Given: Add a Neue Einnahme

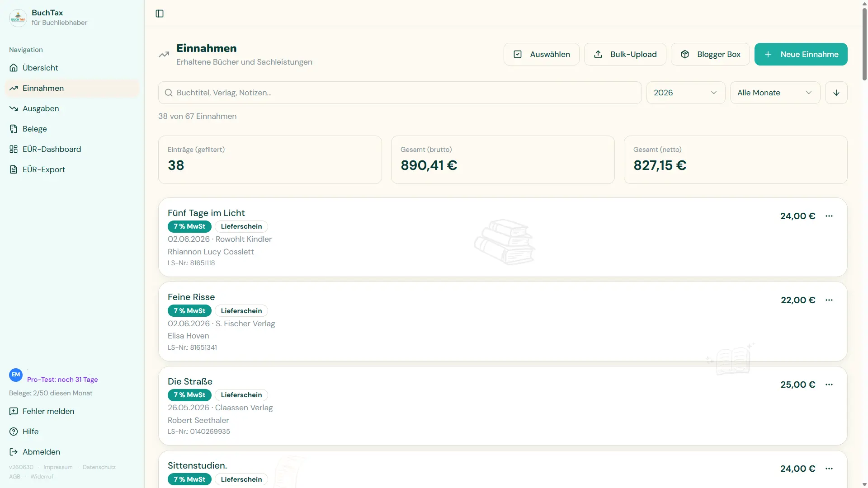Looking at the screenshot, I should coord(801,54).
